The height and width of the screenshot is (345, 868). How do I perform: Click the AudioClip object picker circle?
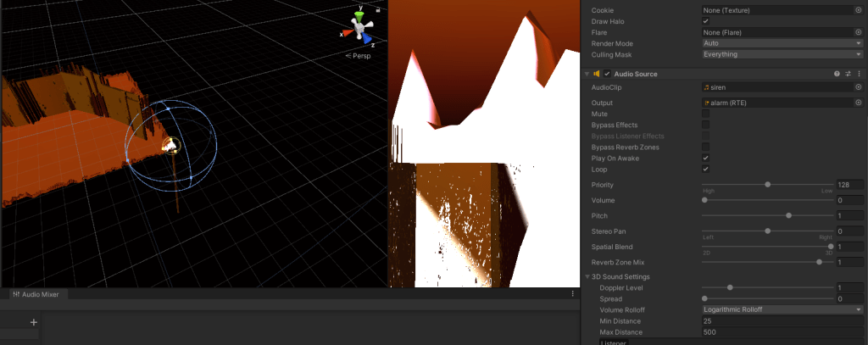click(x=858, y=87)
